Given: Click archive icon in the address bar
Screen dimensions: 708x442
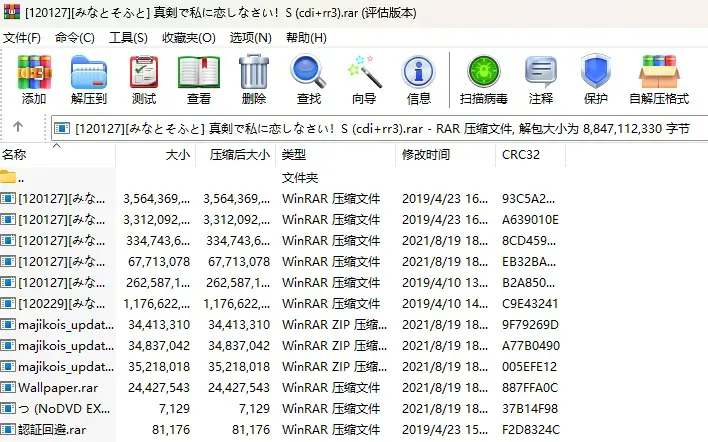Looking at the screenshot, I should pos(62,129).
